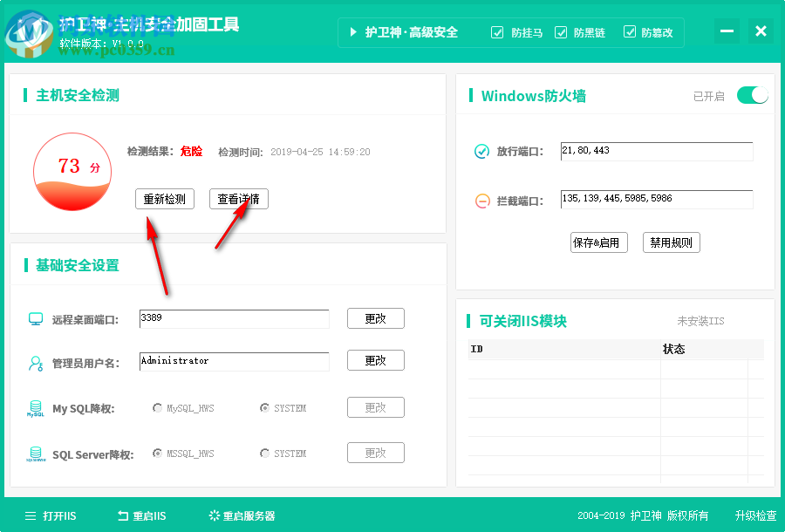Click the block icon beside 拦截端口
Image resolution: width=785 pixels, height=532 pixels.
point(482,199)
